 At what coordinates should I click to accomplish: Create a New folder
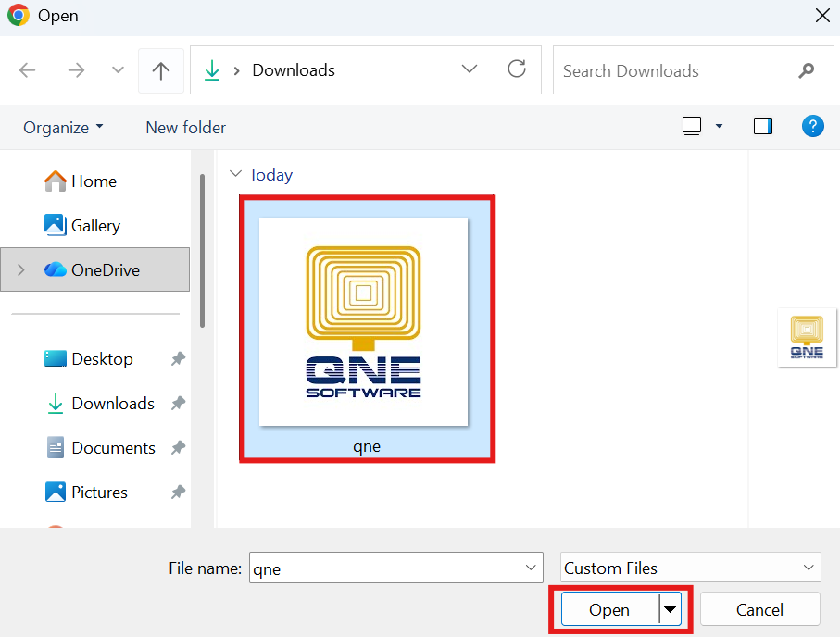click(186, 128)
